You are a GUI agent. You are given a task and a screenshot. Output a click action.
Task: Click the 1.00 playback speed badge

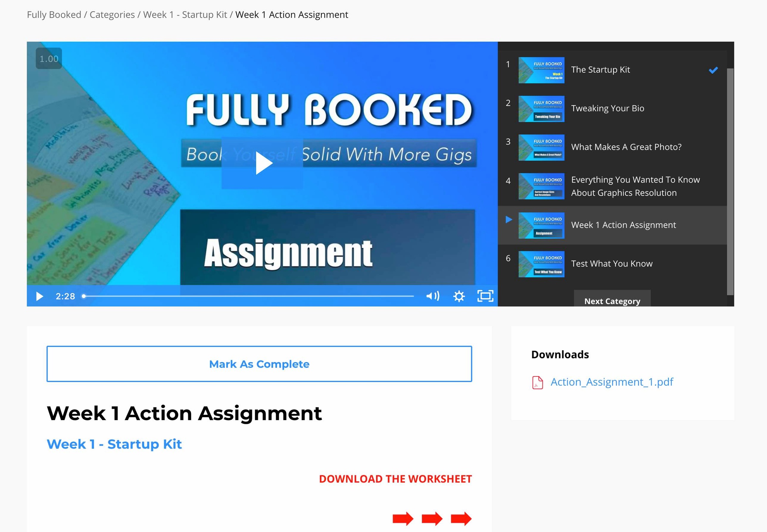(x=49, y=59)
